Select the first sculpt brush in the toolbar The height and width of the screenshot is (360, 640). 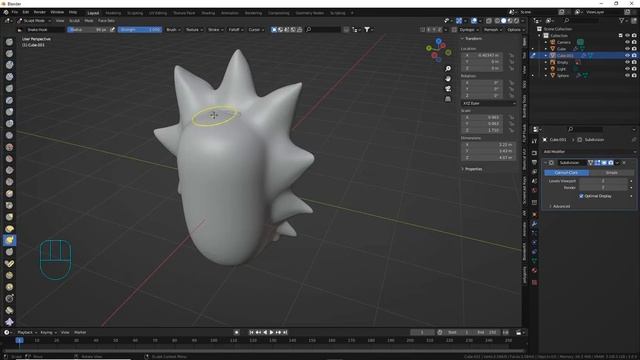pos(9,42)
